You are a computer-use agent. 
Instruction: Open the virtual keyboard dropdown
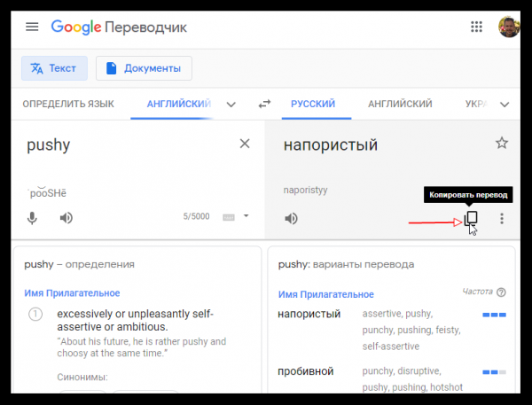pos(246,216)
